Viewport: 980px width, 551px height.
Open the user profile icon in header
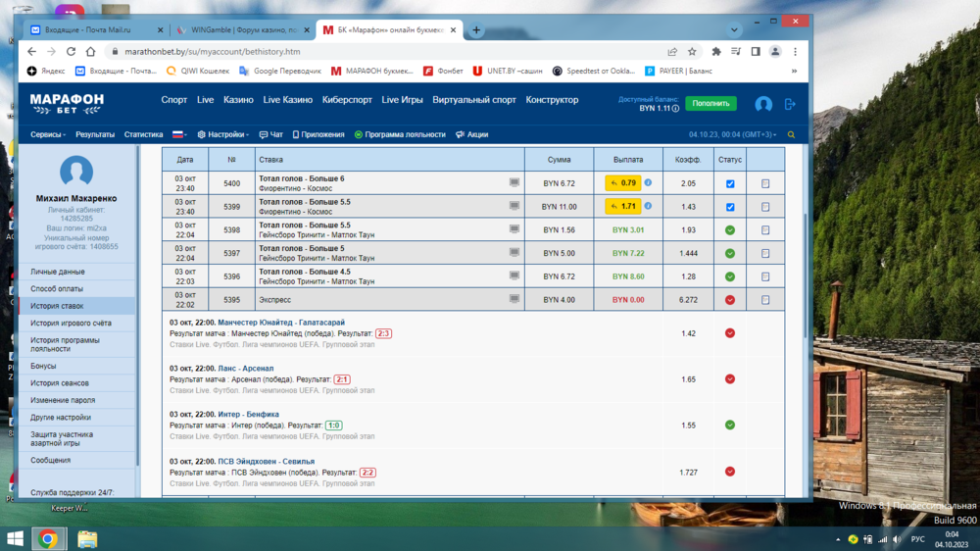(x=763, y=104)
